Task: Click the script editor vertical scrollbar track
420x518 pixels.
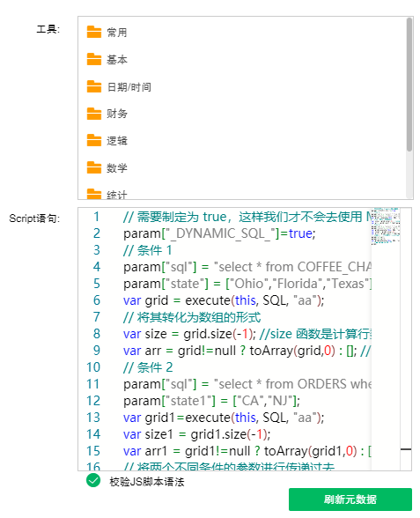Action: 406,339
